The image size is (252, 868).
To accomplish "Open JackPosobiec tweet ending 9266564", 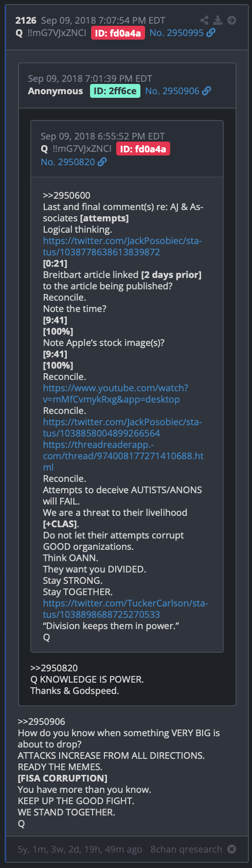I will pos(122,428).
